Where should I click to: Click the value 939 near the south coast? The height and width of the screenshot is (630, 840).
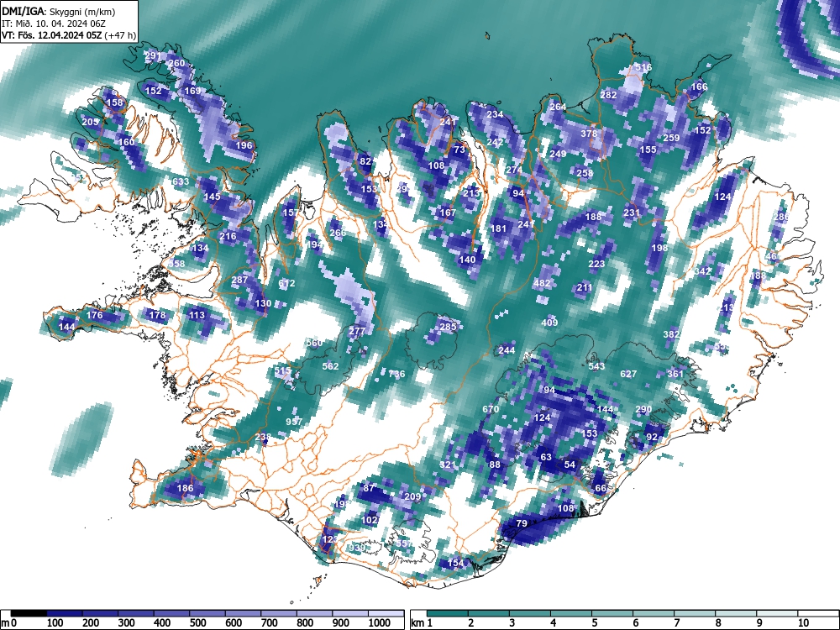356,548
